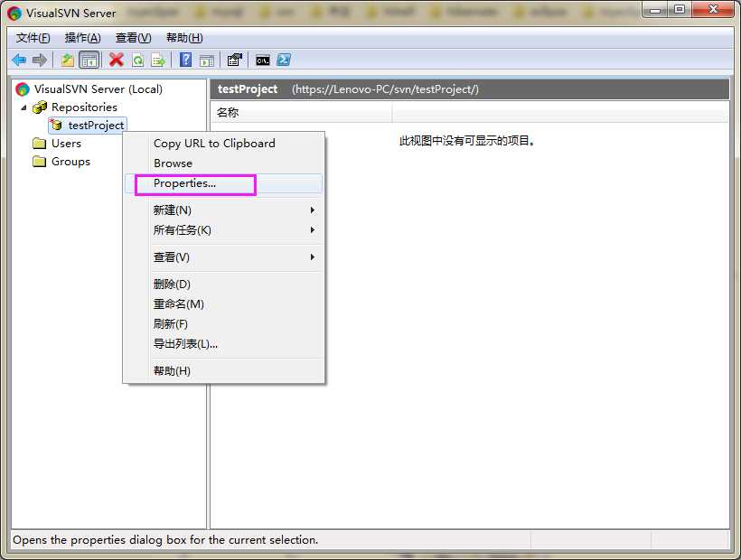Click the Export List icon
Screen dimensions: 741x560
158,60
